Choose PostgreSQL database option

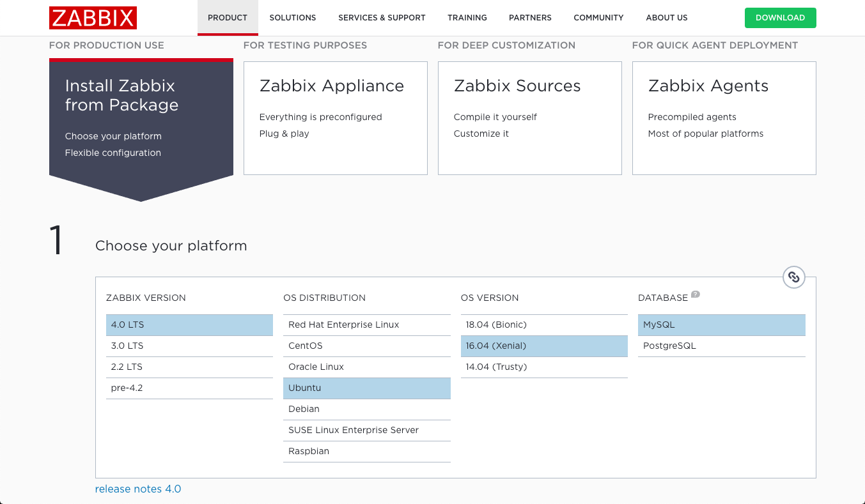(x=721, y=346)
